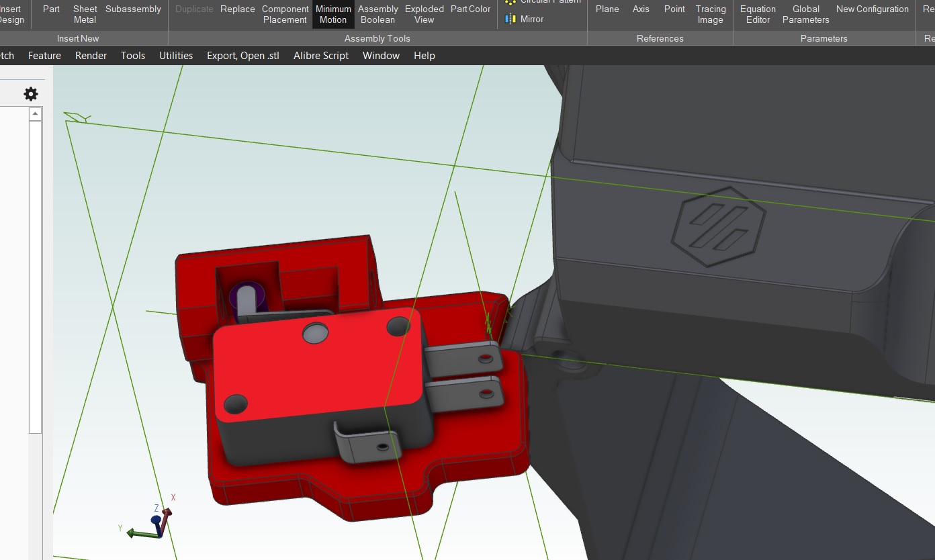The height and width of the screenshot is (560, 935).
Task: Click the Replace assembly tool
Action: 237,9
